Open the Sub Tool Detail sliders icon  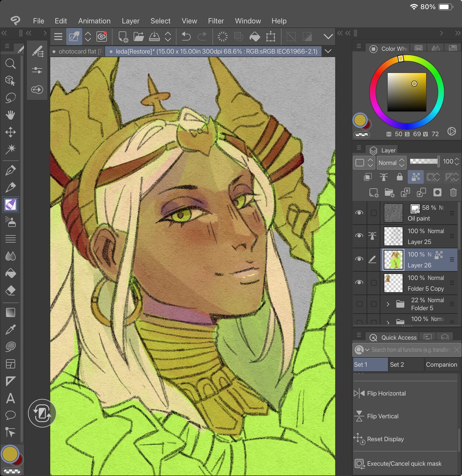(37, 70)
